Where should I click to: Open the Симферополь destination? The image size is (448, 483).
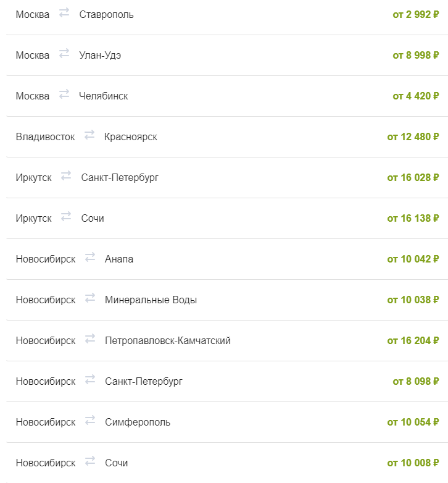coord(138,422)
